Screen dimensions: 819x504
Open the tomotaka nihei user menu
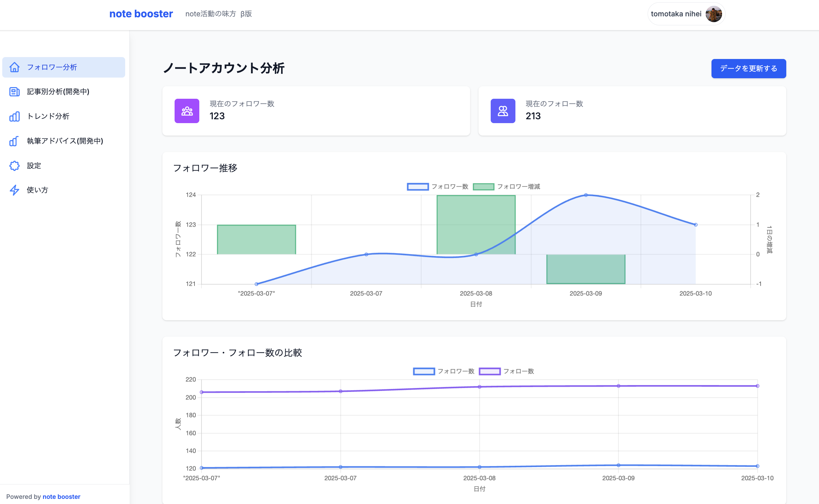(676, 14)
